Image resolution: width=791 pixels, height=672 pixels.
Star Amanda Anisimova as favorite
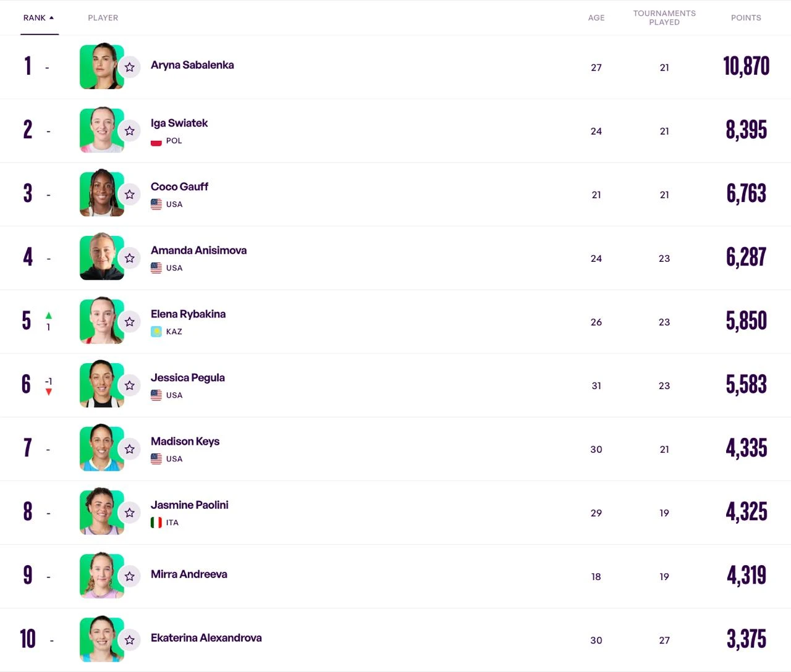click(130, 258)
